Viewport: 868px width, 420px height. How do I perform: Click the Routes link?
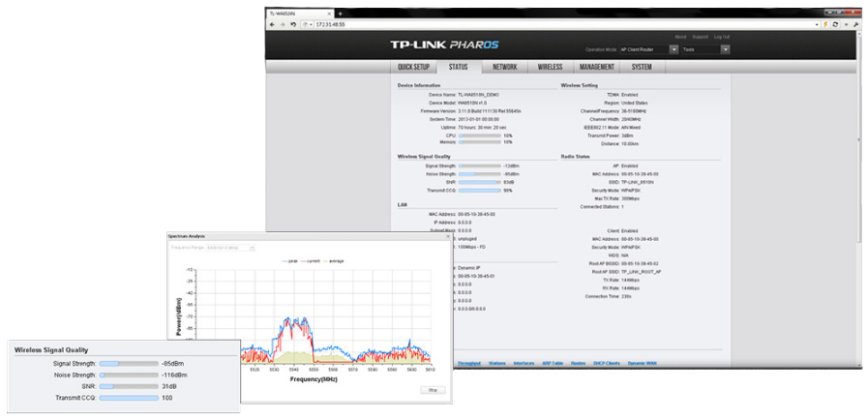point(578,364)
